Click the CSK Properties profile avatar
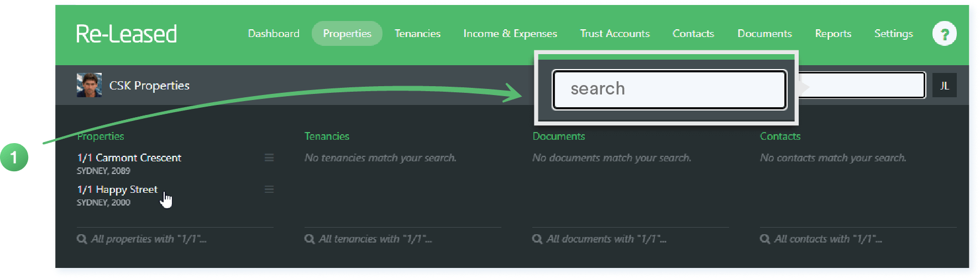 tap(89, 85)
